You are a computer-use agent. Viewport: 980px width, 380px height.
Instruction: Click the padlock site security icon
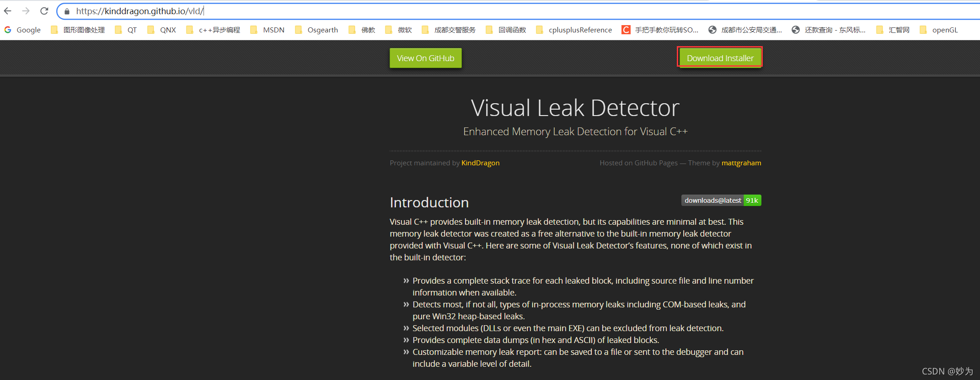click(x=67, y=11)
